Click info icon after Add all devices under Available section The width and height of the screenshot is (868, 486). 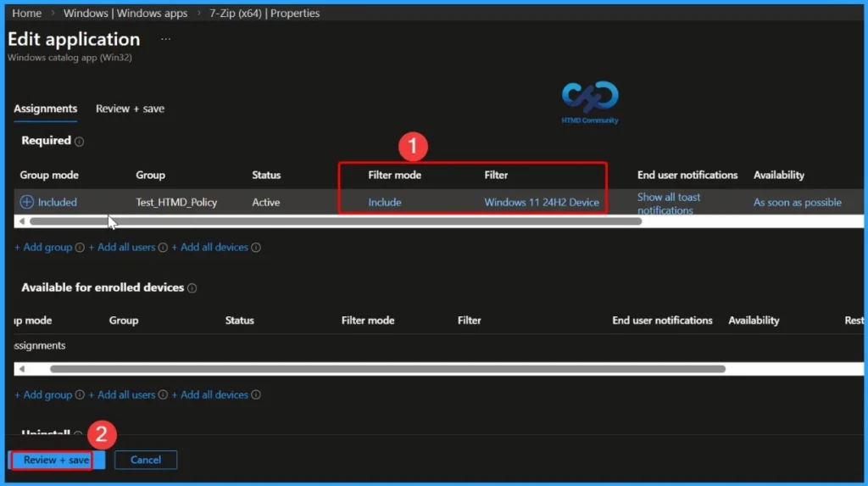[x=256, y=395]
